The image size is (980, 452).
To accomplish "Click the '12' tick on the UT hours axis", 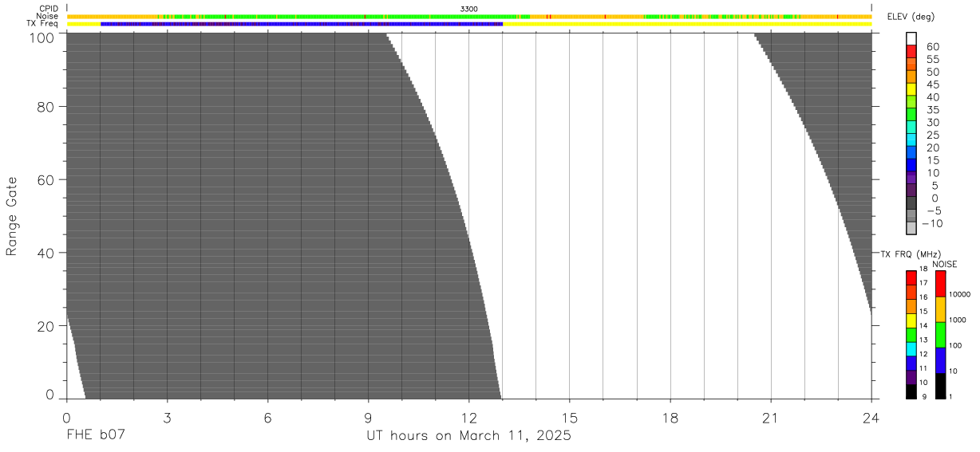I will (469, 418).
